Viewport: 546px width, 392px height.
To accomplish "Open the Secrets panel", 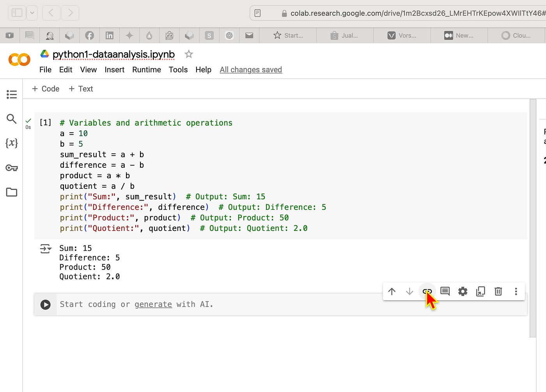I will point(12,168).
